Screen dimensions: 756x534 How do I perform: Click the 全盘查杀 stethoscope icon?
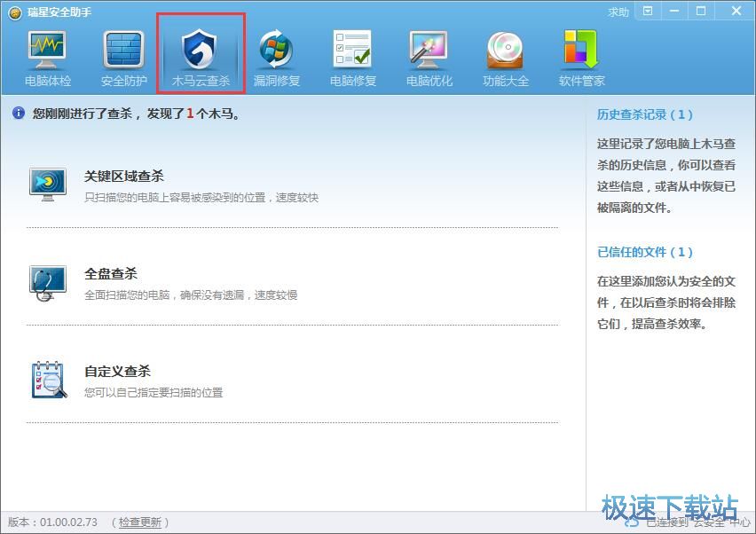click(x=47, y=283)
